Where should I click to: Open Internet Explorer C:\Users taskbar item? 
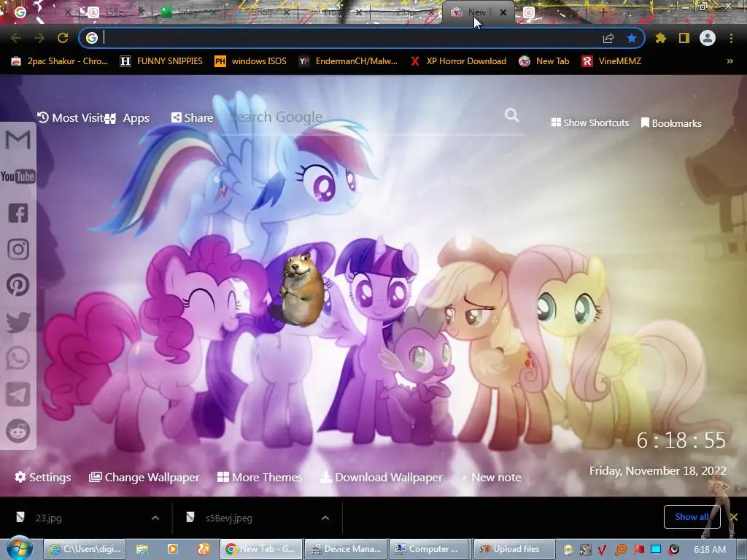coord(85,549)
